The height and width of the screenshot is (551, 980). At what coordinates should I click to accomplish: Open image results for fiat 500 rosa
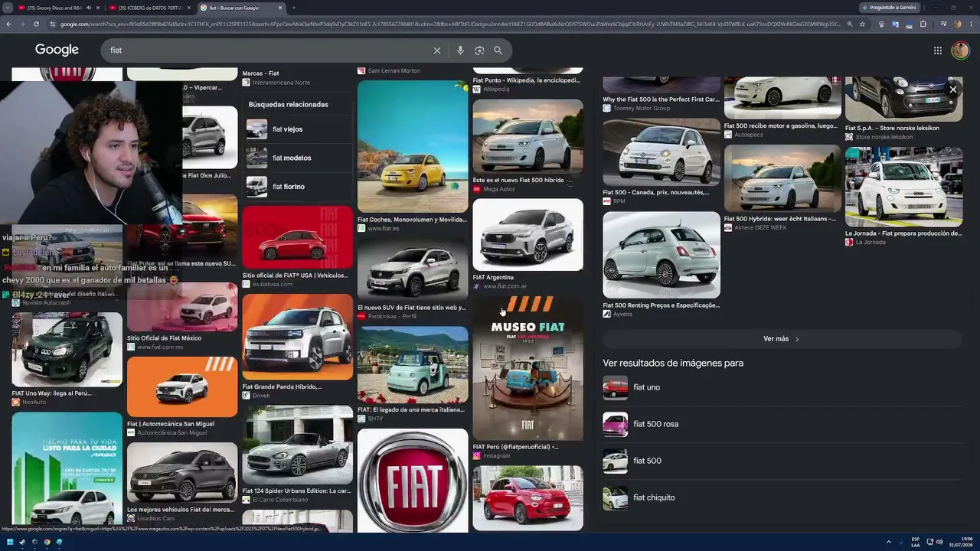(x=782, y=424)
